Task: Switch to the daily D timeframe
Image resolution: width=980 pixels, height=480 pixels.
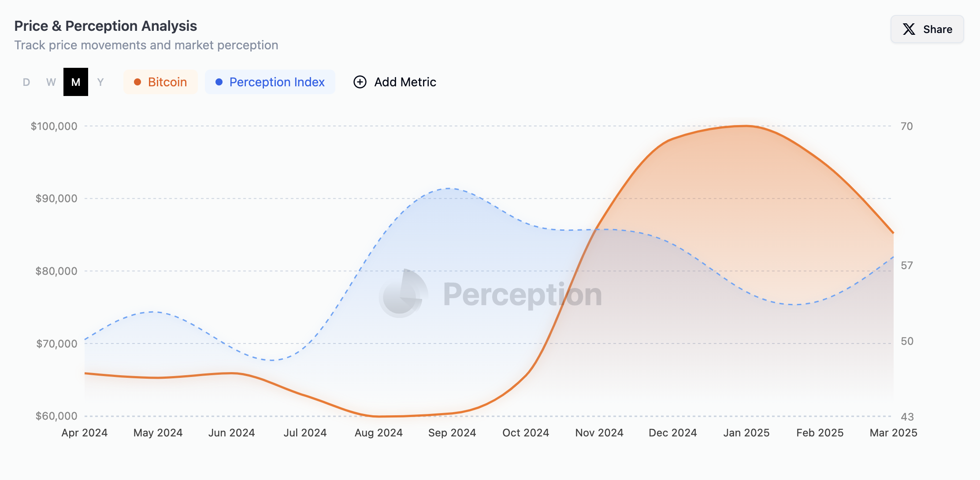Action: tap(26, 82)
